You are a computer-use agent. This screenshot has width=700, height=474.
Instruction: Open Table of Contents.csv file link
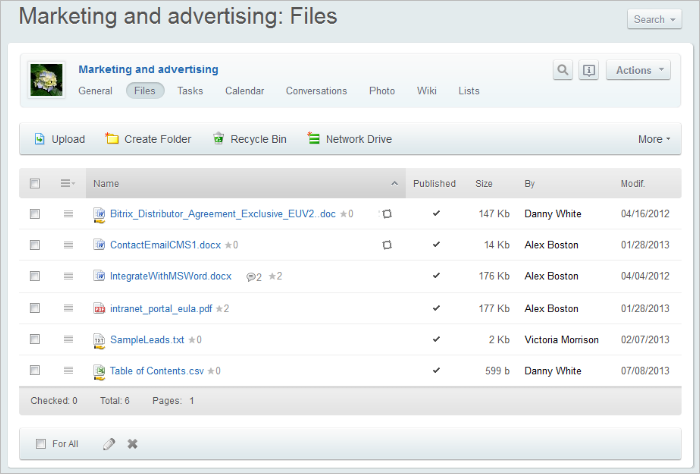pos(156,371)
